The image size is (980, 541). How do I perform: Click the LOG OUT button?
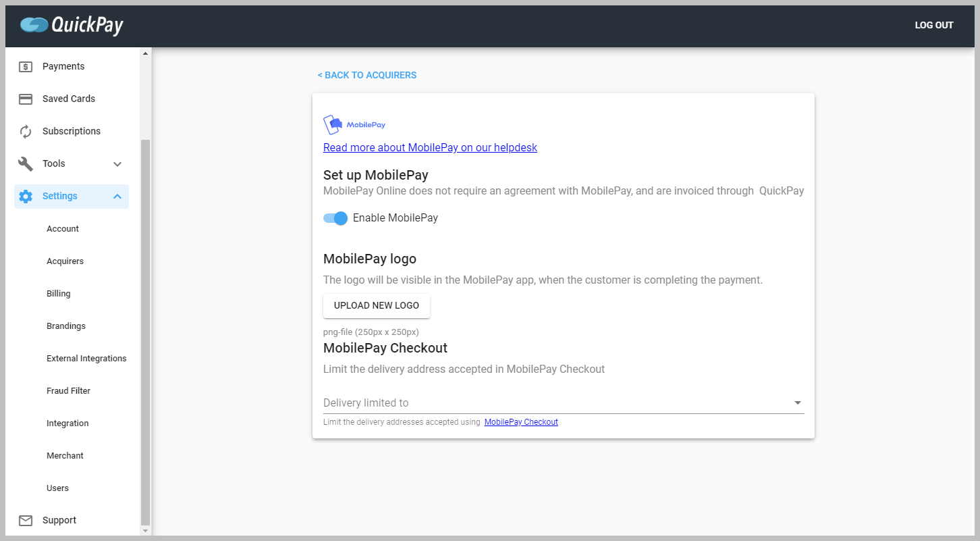(934, 25)
